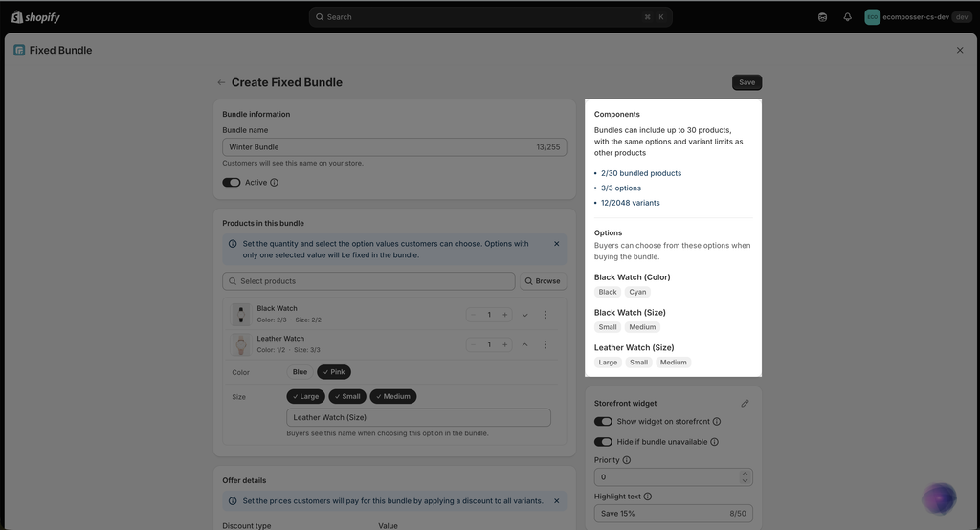The image size is (980, 530).
Task: Increment Priority with the up arrow
Action: pos(745,474)
